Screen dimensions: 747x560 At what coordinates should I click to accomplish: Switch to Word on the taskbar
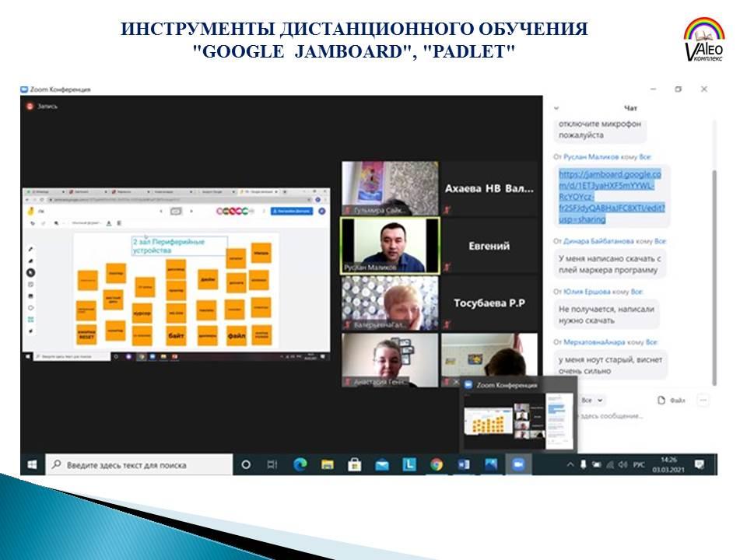point(464,465)
